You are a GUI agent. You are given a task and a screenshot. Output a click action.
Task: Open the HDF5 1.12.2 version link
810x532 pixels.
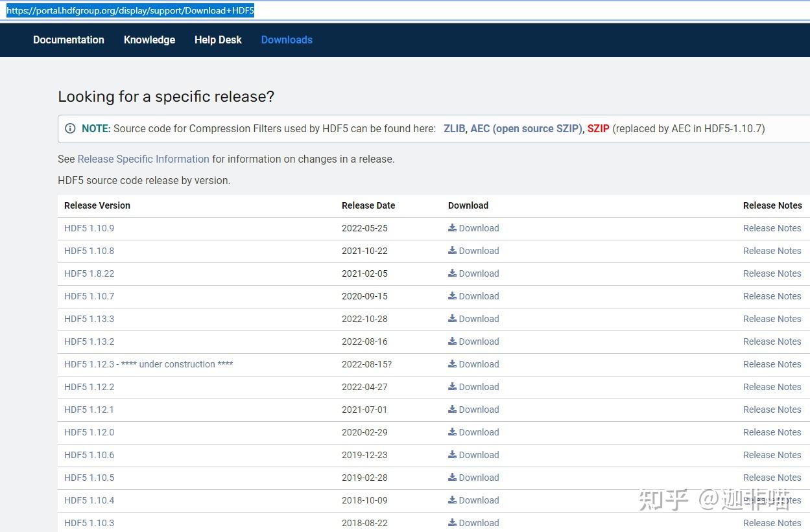89,387
